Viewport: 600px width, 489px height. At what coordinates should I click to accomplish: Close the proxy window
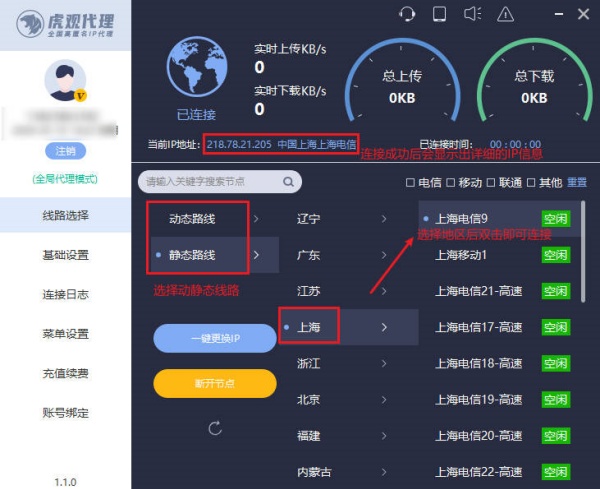[584, 15]
